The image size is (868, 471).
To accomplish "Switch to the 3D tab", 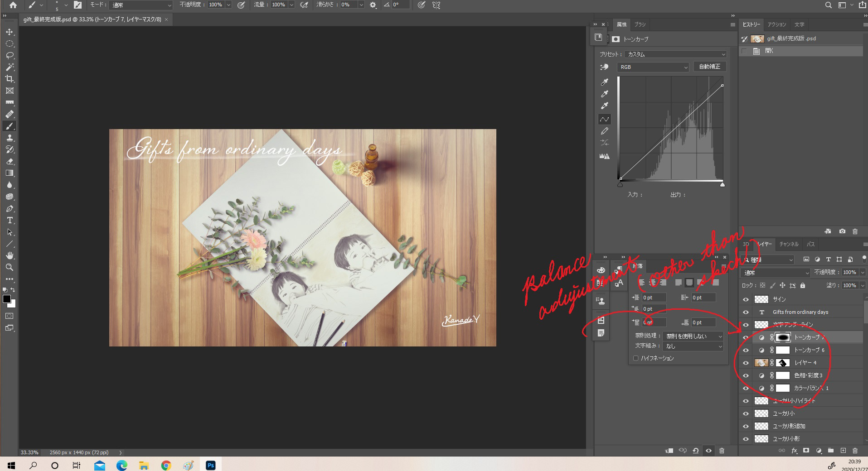I will 746,244.
